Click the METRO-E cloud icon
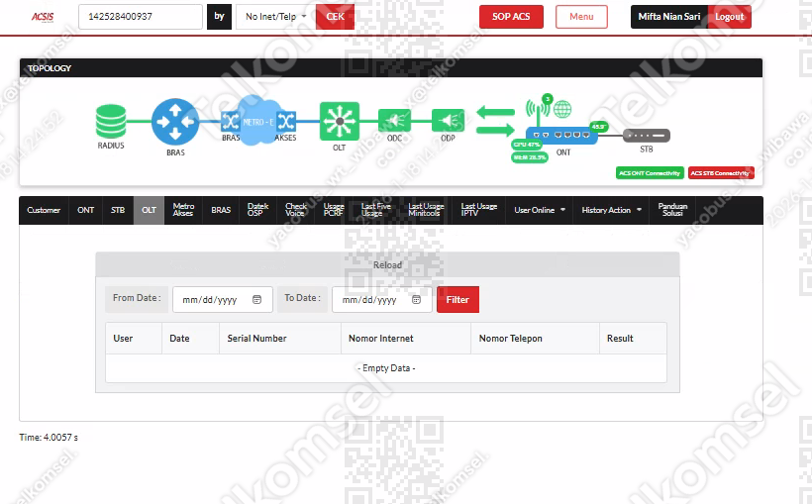Screen dimensions: 812x504 point(257,121)
